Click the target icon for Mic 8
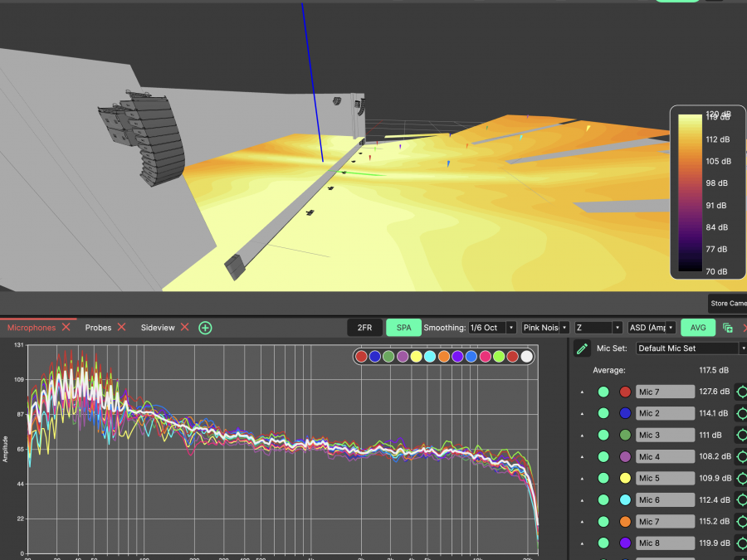This screenshot has height=560, width=747. click(x=741, y=543)
